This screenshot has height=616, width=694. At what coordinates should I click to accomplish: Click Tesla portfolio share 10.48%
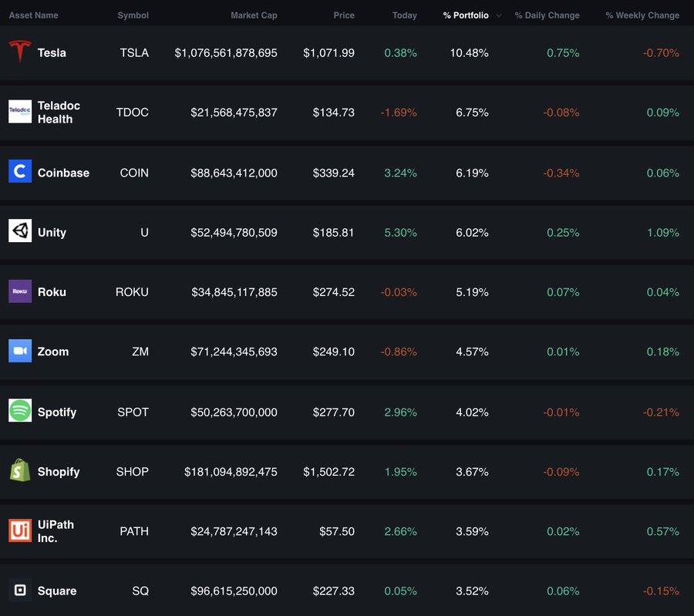pos(469,52)
